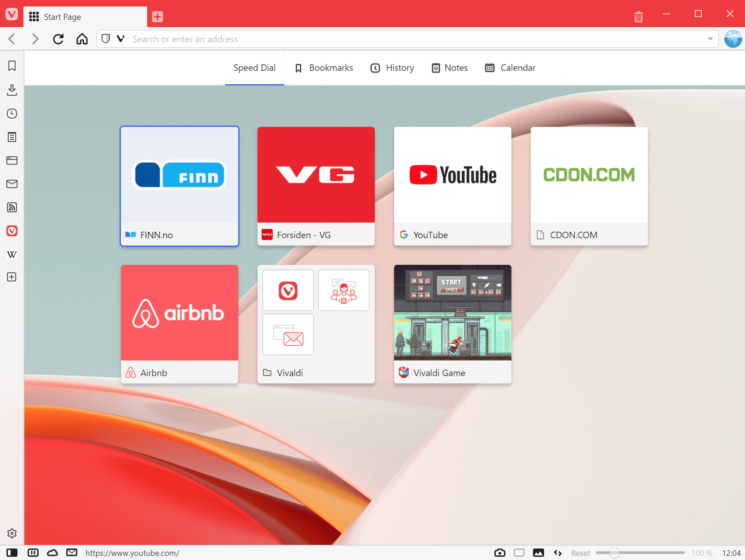Open the Vivaldi menu button
Screen dimensions: 745x560
click(x=12, y=14)
